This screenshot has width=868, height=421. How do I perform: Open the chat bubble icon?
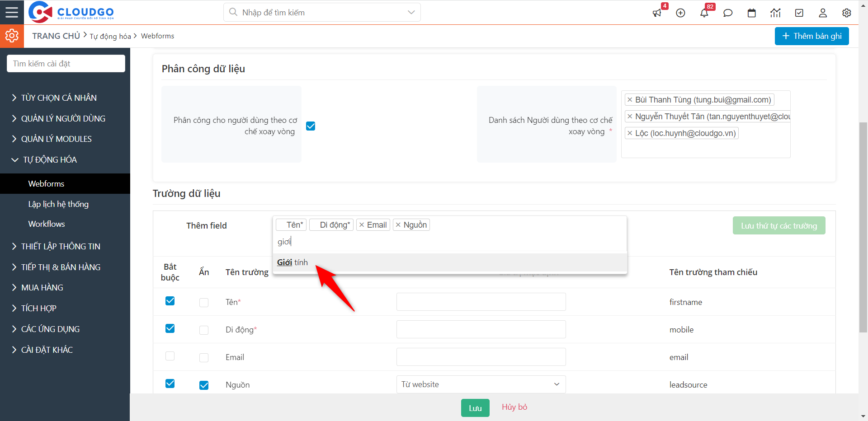728,13
